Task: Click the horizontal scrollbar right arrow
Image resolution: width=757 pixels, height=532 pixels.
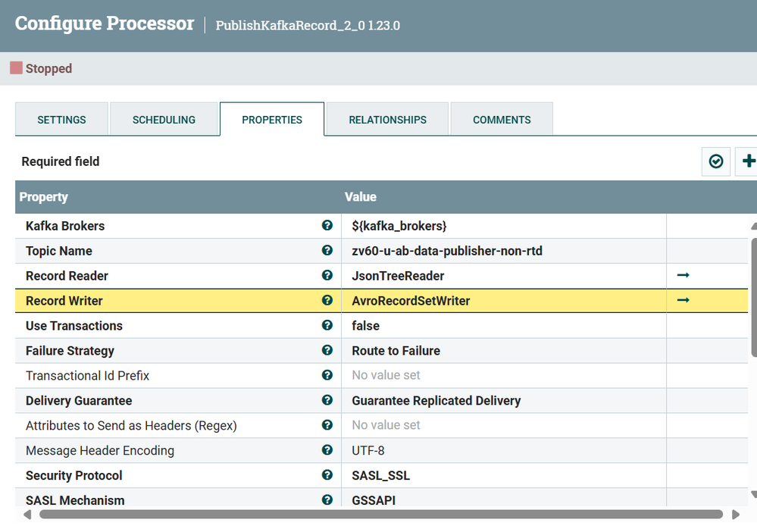Action: [x=735, y=515]
